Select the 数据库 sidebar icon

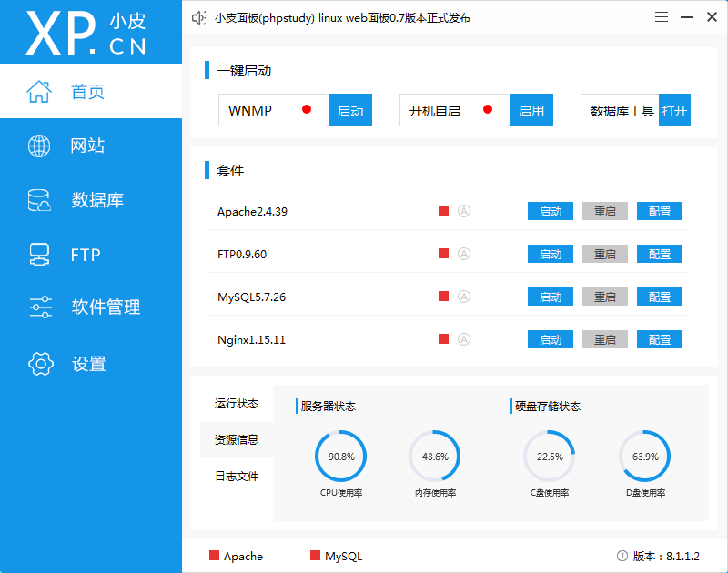[x=38, y=200]
